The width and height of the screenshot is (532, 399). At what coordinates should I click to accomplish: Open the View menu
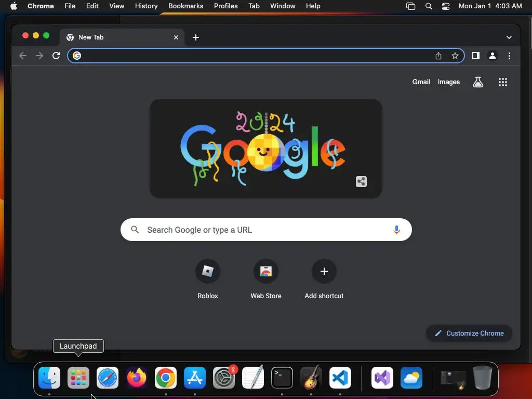point(117,6)
